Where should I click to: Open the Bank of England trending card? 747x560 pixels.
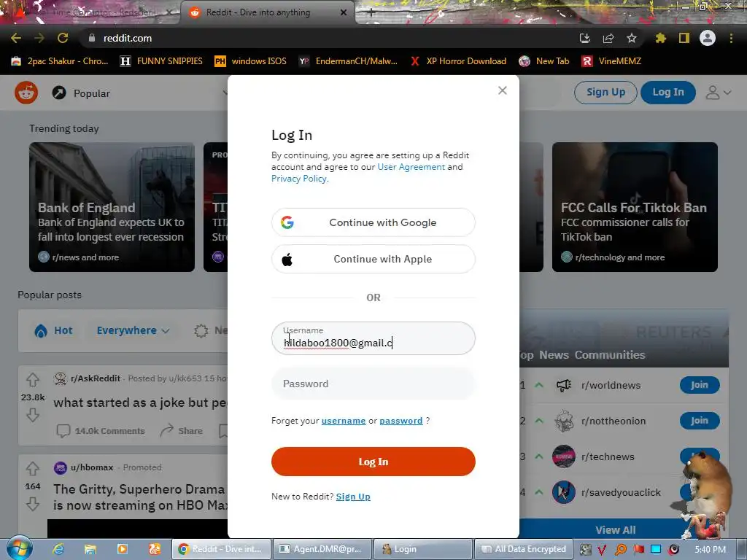click(x=112, y=207)
